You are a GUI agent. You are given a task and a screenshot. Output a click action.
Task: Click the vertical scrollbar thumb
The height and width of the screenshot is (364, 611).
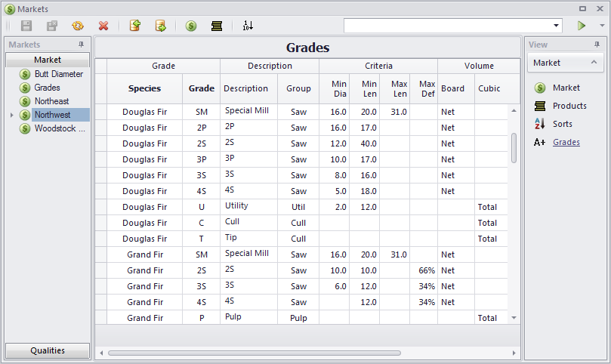click(514, 148)
